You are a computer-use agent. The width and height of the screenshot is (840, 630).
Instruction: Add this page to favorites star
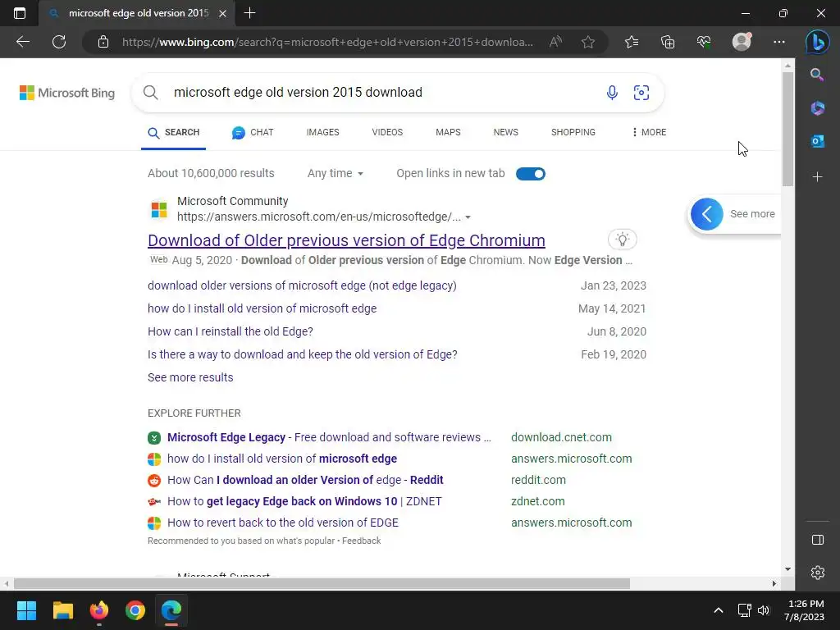tap(587, 42)
